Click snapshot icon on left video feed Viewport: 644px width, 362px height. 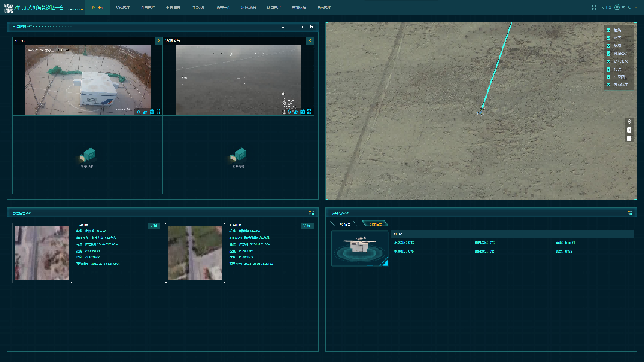click(151, 112)
